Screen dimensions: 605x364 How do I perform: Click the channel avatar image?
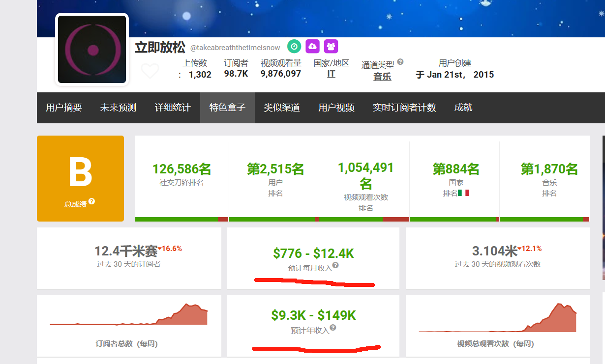[x=92, y=50]
